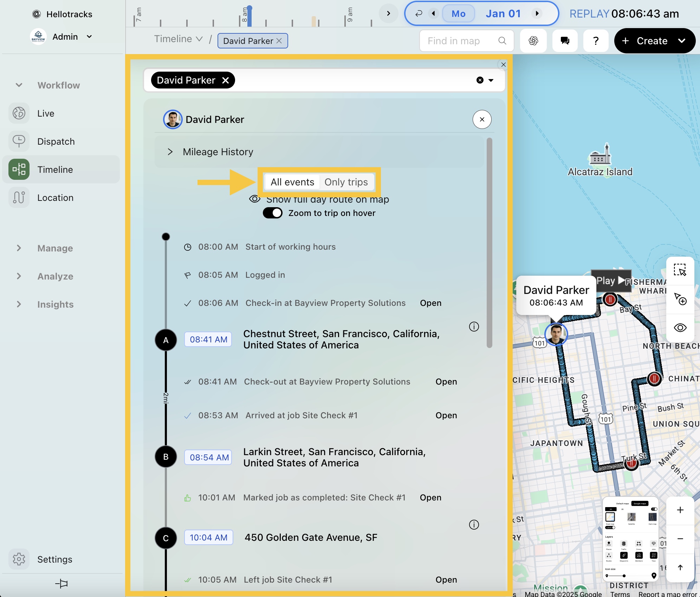Go to next day with right arrow
The image size is (700, 597).
tap(537, 13)
